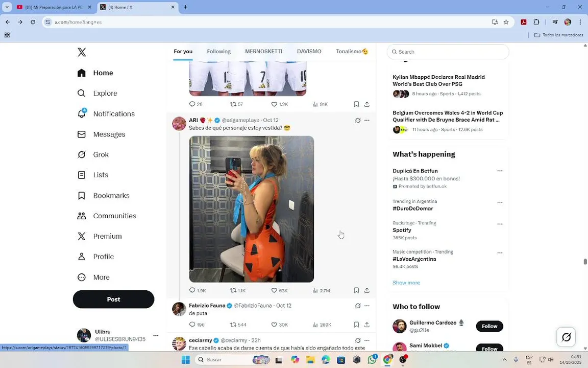Screen dimensions: 588x368
Task: Reply to ARI's post (1.9K)
Action: 197,290
